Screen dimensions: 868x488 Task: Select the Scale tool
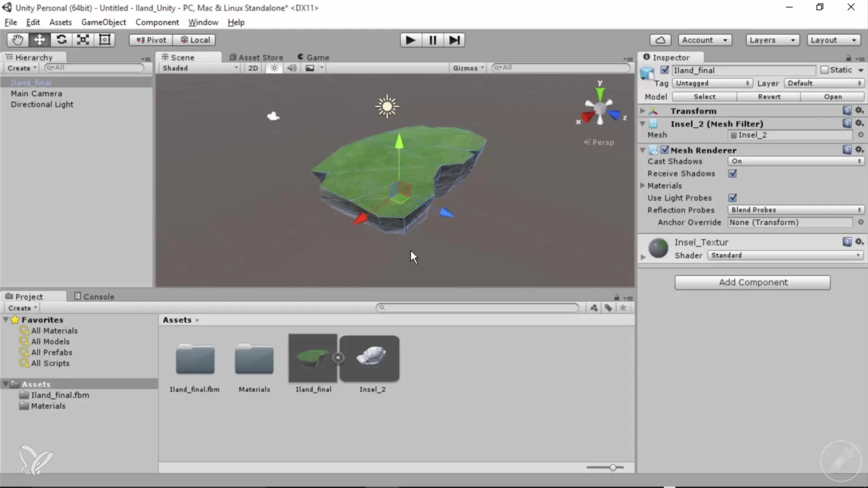pyautogui.click(x=83, y=40)
